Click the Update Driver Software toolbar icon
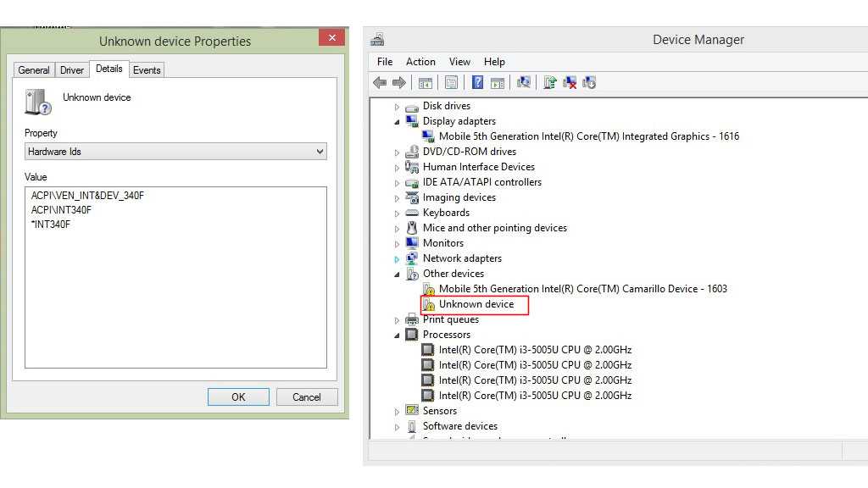Viewport: 868px width, 488px height. point(549,83)
